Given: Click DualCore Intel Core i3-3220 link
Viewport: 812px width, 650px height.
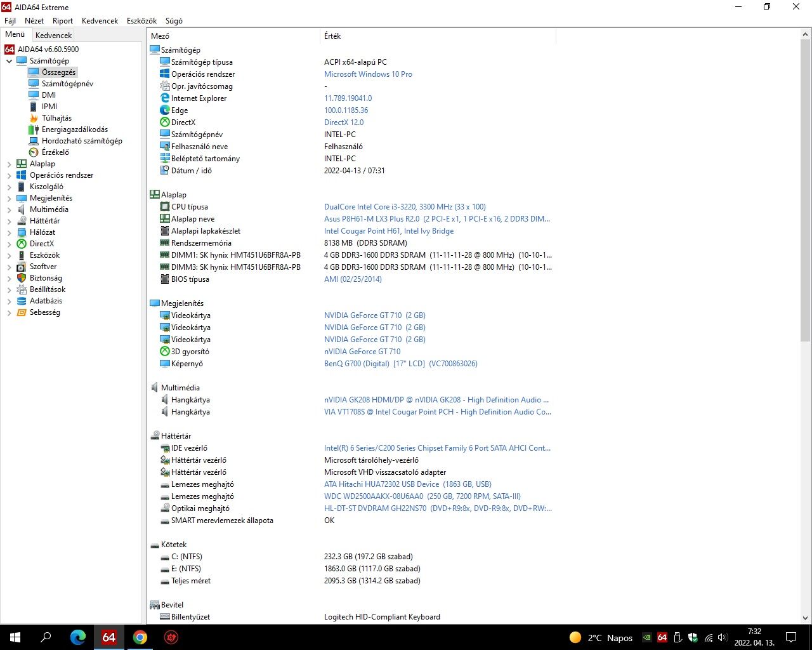Looking at the screenshot, I should [x=405, y=207].
